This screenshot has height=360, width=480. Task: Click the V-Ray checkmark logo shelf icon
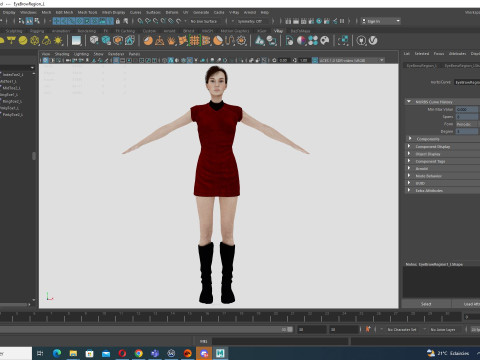pos(373,41)
